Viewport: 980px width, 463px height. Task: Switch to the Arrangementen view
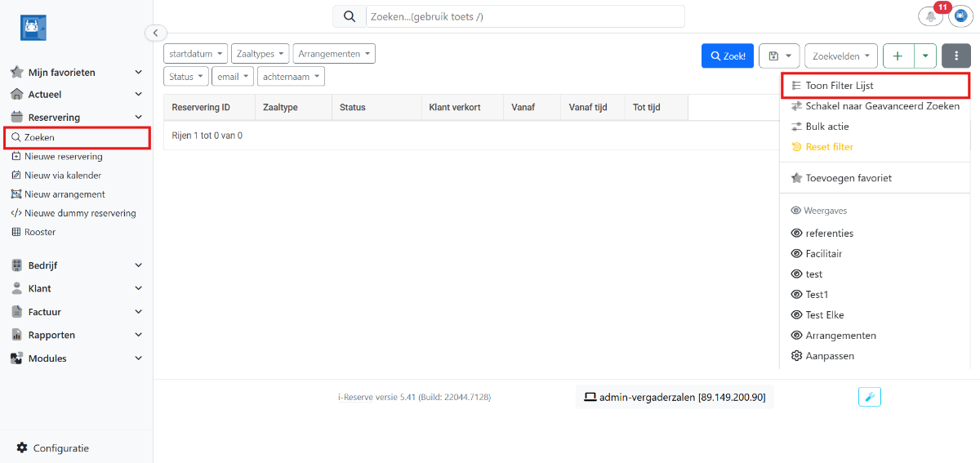click(x=840, y=336)
